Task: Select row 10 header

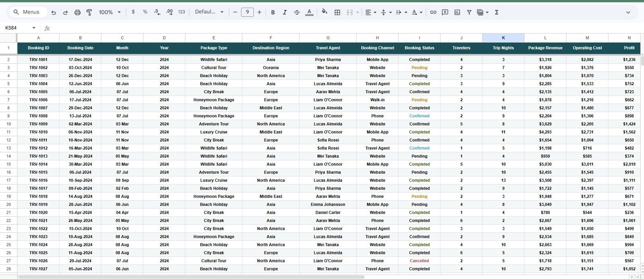Action: click(8, 124)
